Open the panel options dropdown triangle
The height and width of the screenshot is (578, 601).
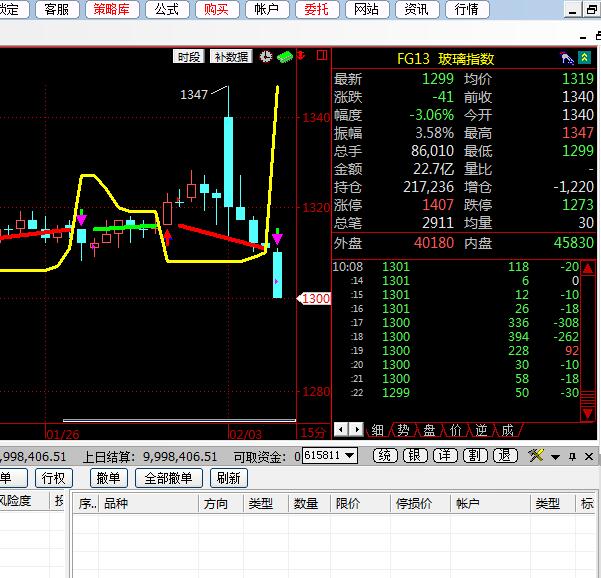(x=555, y=457)
